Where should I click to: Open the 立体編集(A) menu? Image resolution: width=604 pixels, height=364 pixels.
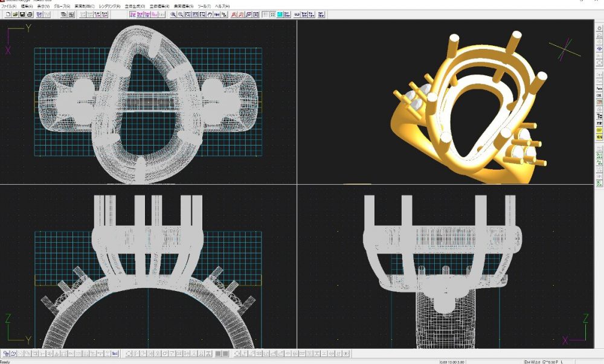pyautogui.click(x=159, y=6)
